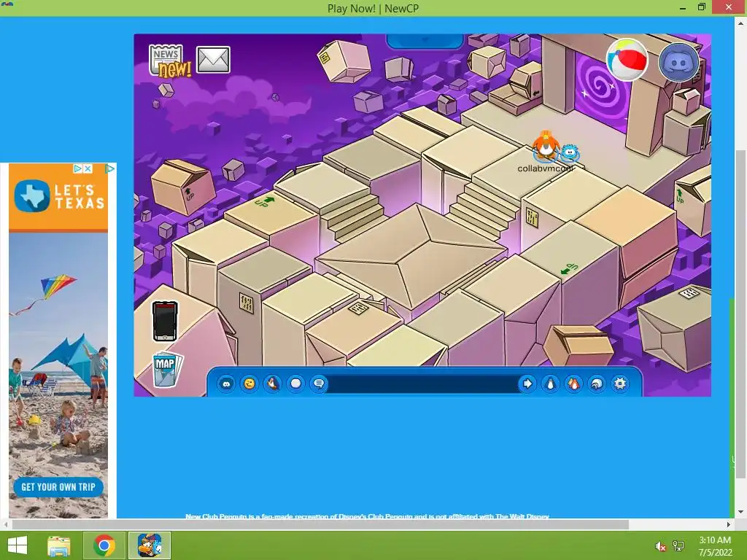
Task: Open the penguin actions icon
Action: (273, 384)
